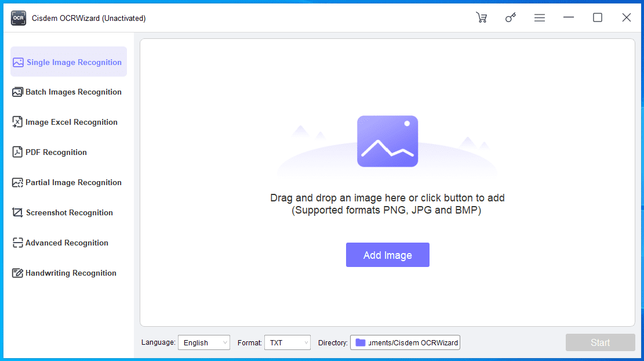Open the Language dropdown showing English
The width and height of the screenshot is (644, 361).
tap(203, 342)
